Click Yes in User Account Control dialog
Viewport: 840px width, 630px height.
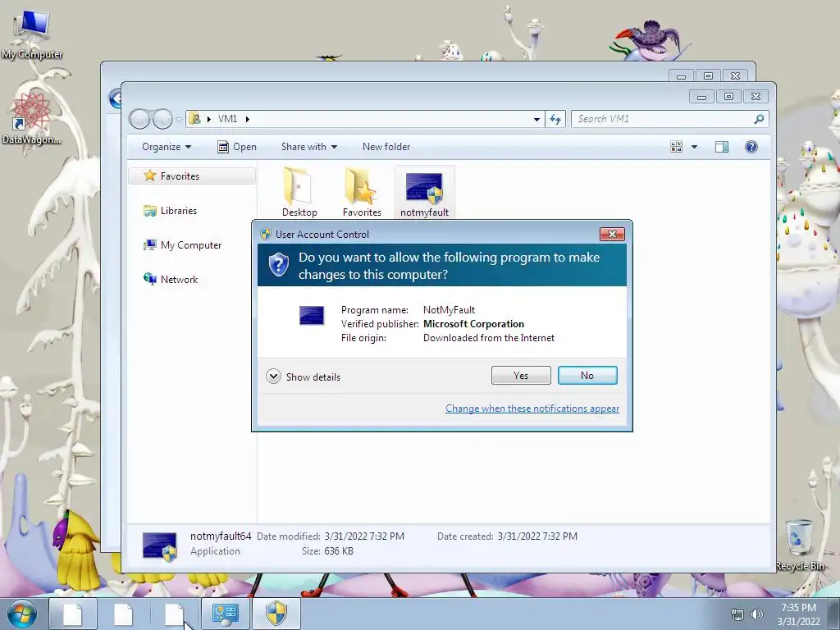521,376
